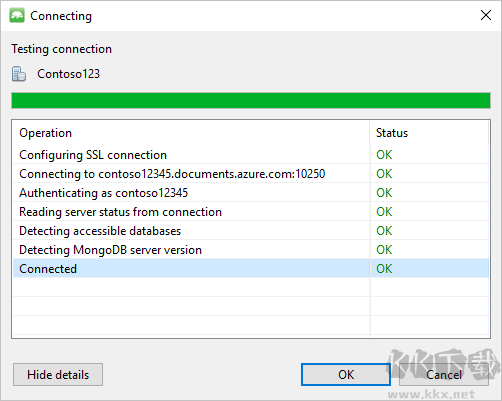Click the Cancel button
This screenshot has height=401, width=502.
tap(444, 375)
